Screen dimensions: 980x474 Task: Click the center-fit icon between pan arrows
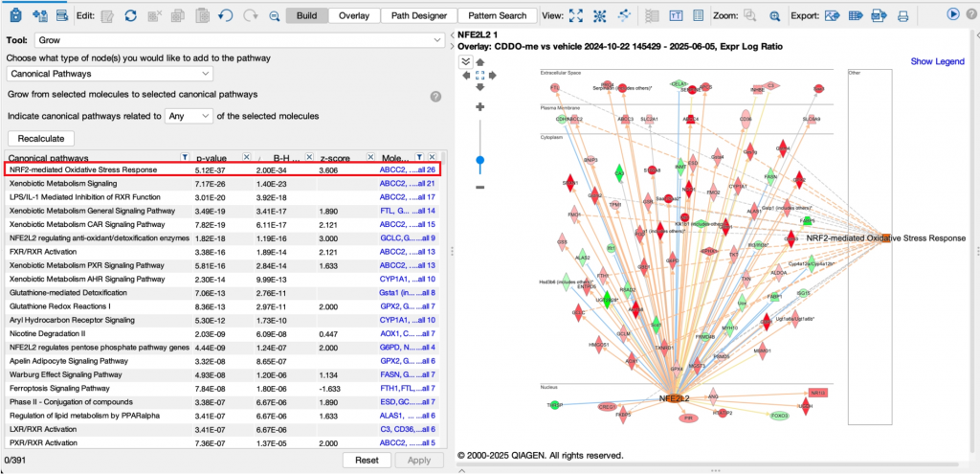click(x=480, y=75)
